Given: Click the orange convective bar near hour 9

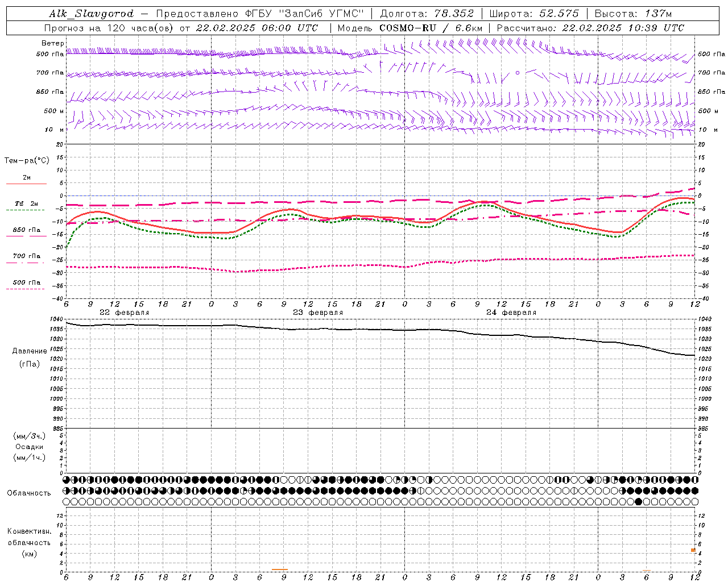Looking at the screenshot, I should [279, 569].
